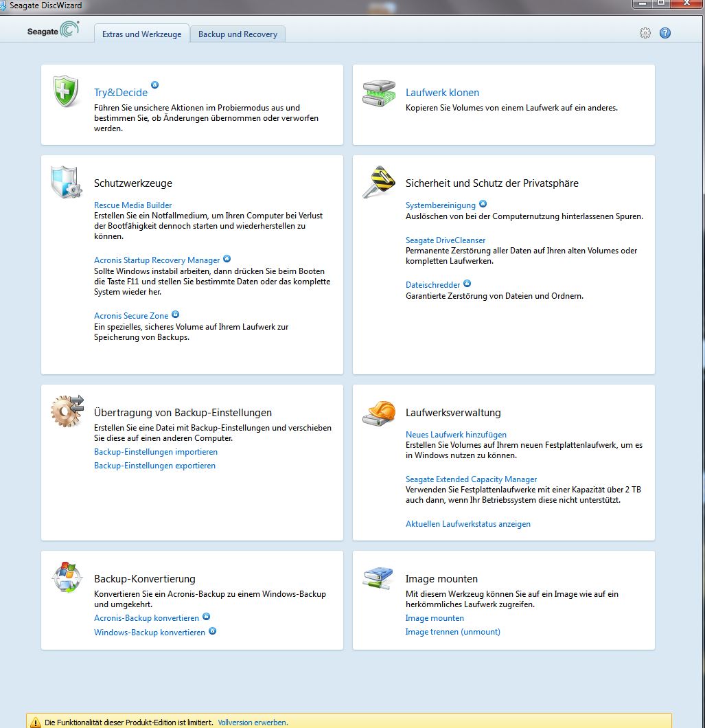Open Acronis Secure Zone link
The width and height of the screenshot is (705, 728).
point(131,316)
